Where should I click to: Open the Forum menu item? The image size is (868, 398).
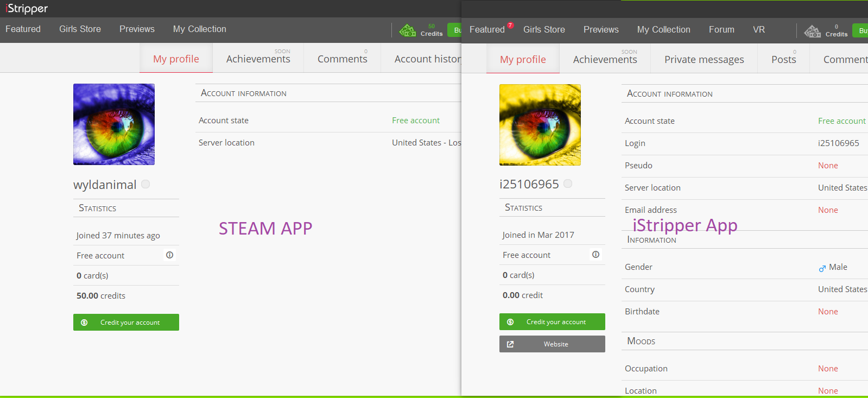(x=721, y=30)
